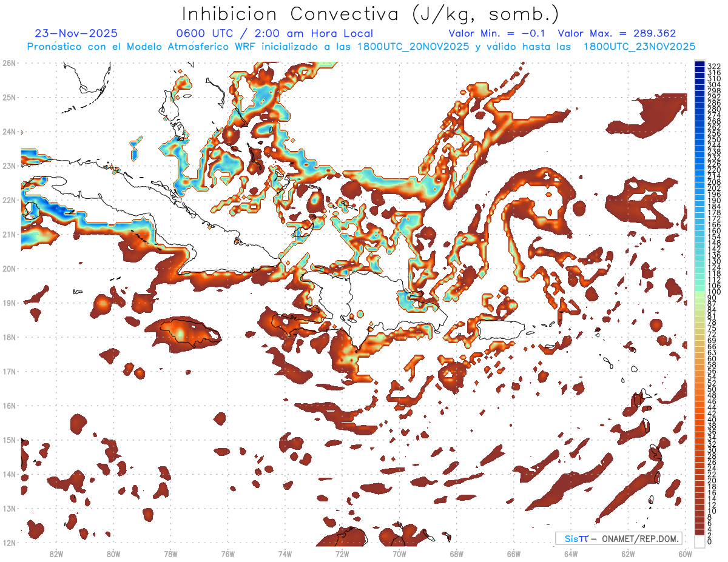
Task: Click the date '23-Nov-2025'
Action: click(76, 33)
